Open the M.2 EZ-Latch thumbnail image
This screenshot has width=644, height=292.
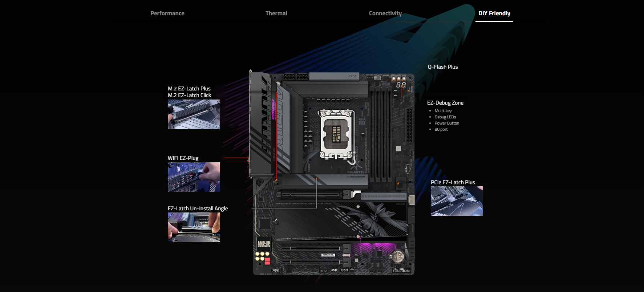point(194,114)
